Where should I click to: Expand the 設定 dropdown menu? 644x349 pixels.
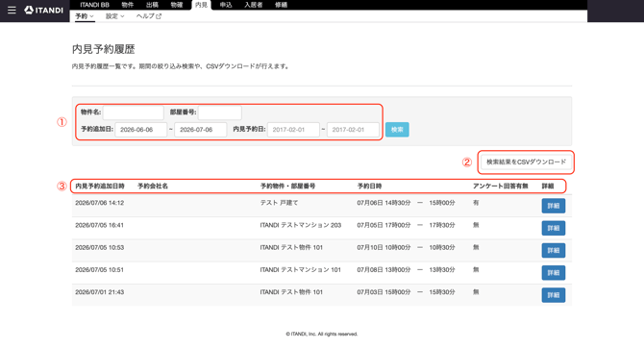(x=115, y=16)
